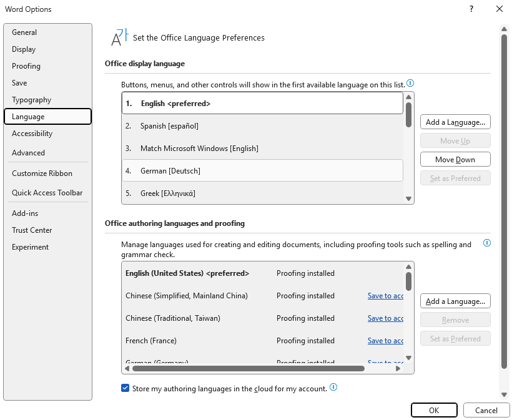The height and width of the screenshot is (420, 512).
Task: Click "Add a Language" in the authoring section
Action: point(455,301)
